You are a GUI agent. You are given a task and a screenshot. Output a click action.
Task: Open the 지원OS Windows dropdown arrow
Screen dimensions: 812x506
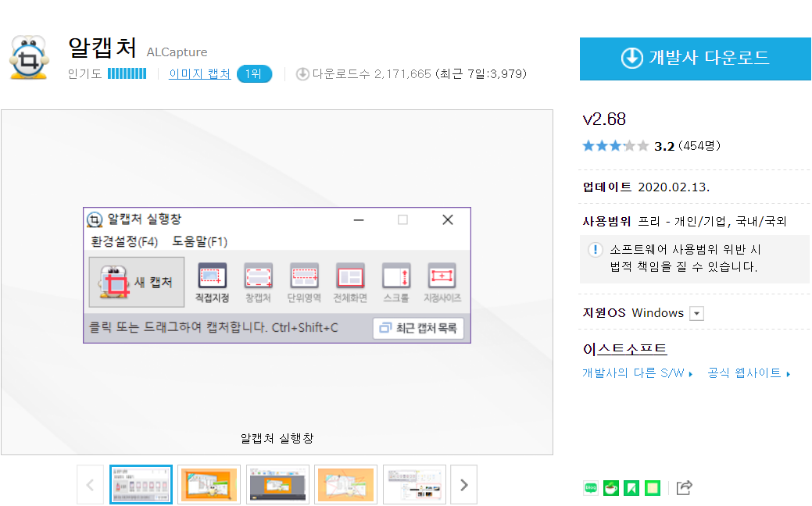pos(697,314)
